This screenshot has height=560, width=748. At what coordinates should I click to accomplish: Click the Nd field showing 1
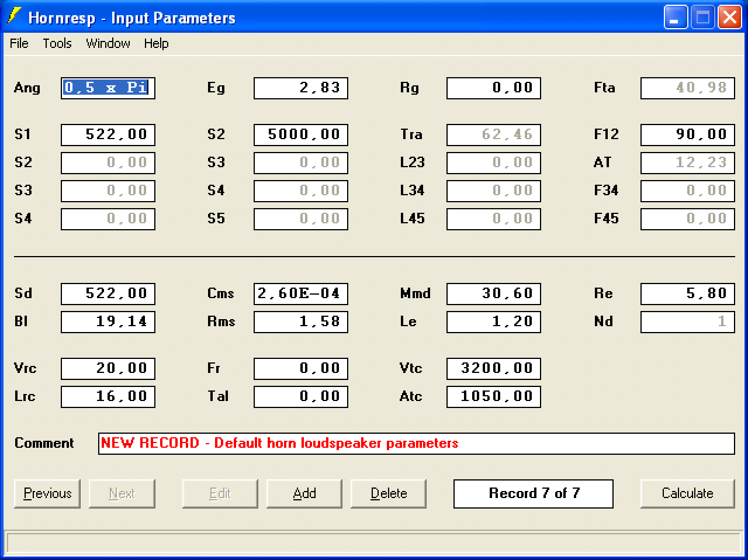point(688,322)
